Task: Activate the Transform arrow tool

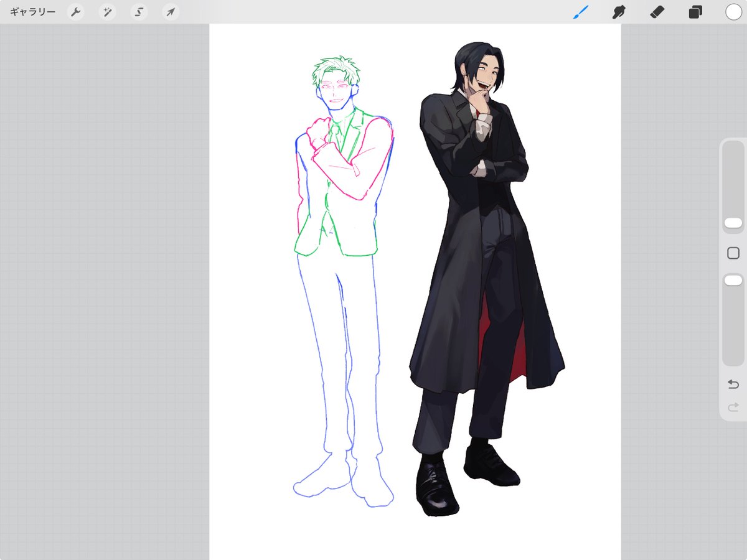Action: pos(170,12)
